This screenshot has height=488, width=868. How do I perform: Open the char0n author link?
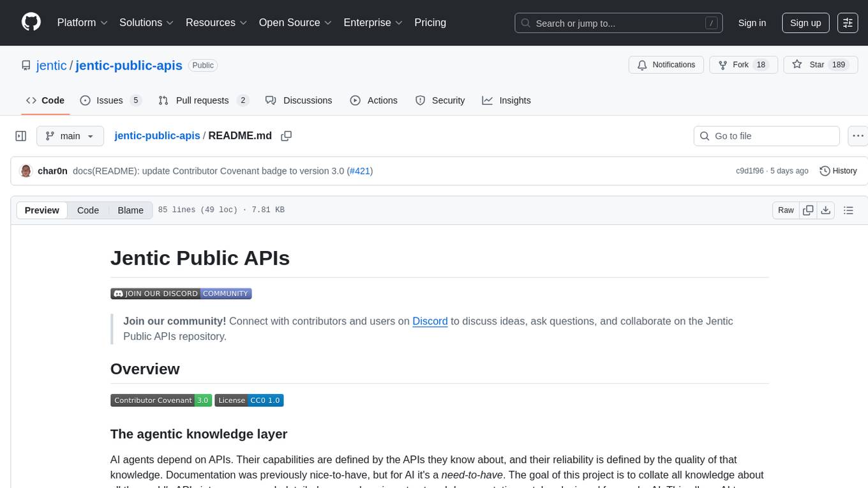(52, 171)
